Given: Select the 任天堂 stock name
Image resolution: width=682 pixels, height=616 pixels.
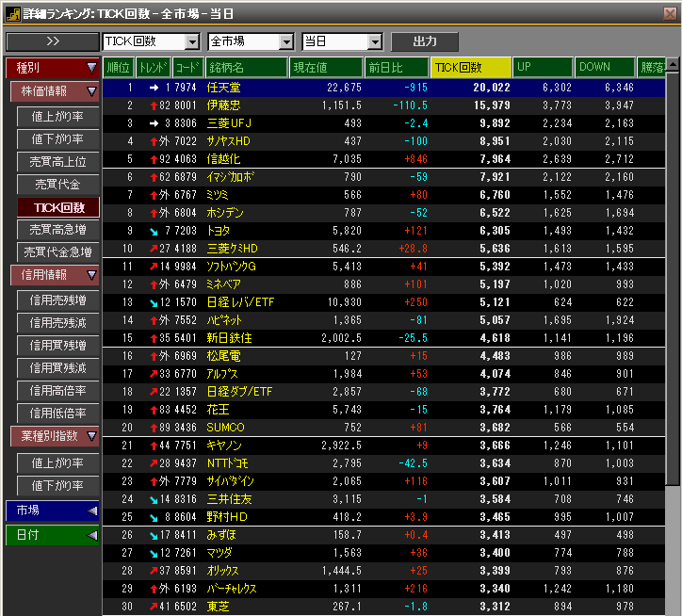Looking at the screenshot, I should [x=223, y=88].
